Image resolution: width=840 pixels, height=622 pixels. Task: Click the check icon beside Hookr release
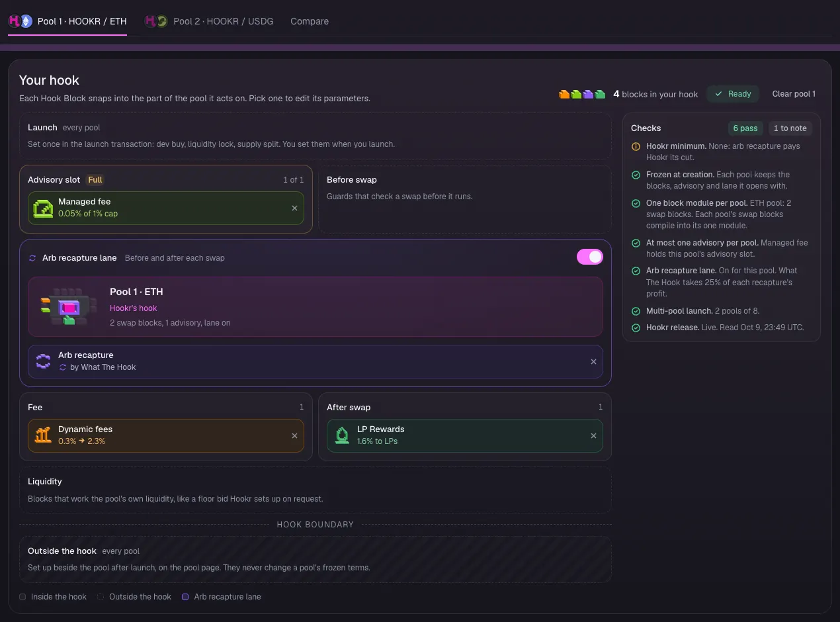(636, 328)
